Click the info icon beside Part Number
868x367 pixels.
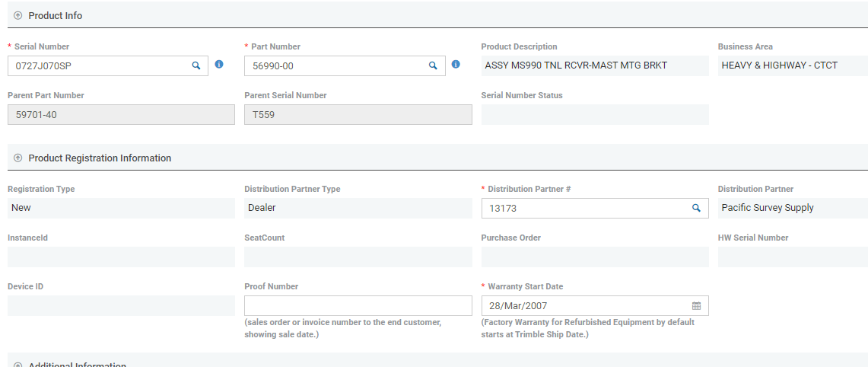[456, 65]
